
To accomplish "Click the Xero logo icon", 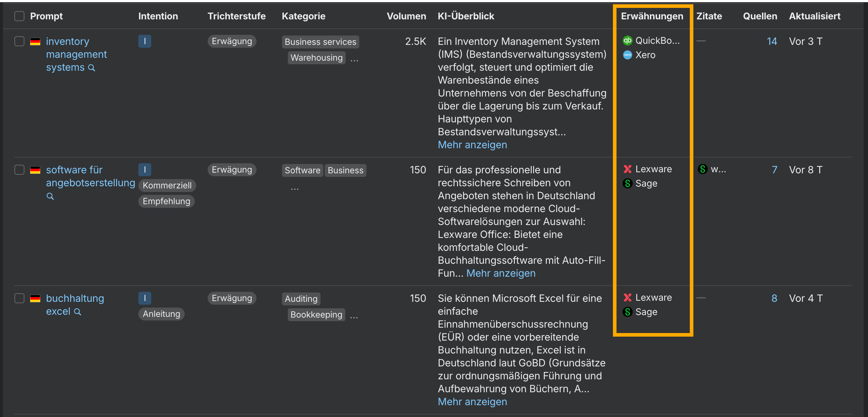I will point(627,55).
